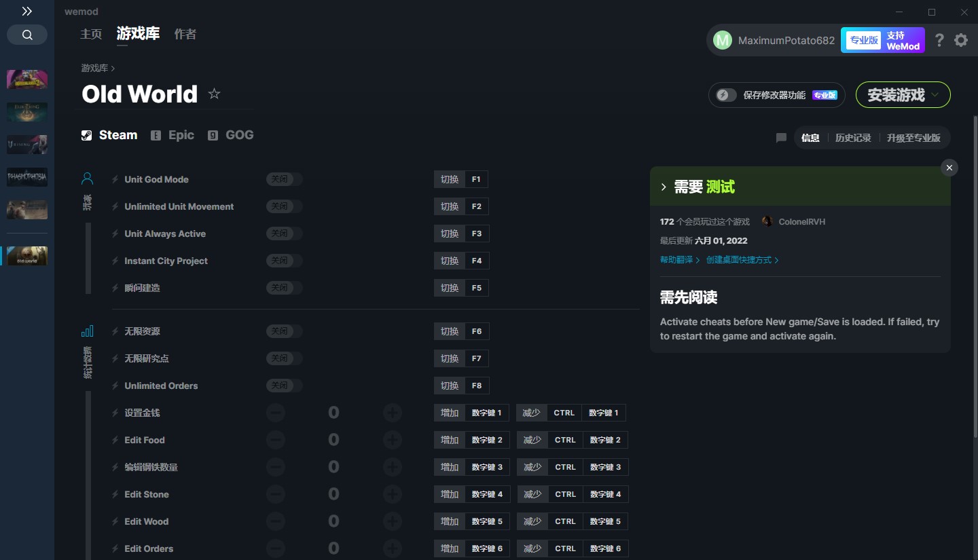Click the minus icon for Edit Orders
Viewport: 978px width, 560px height.
click(276, 548)
